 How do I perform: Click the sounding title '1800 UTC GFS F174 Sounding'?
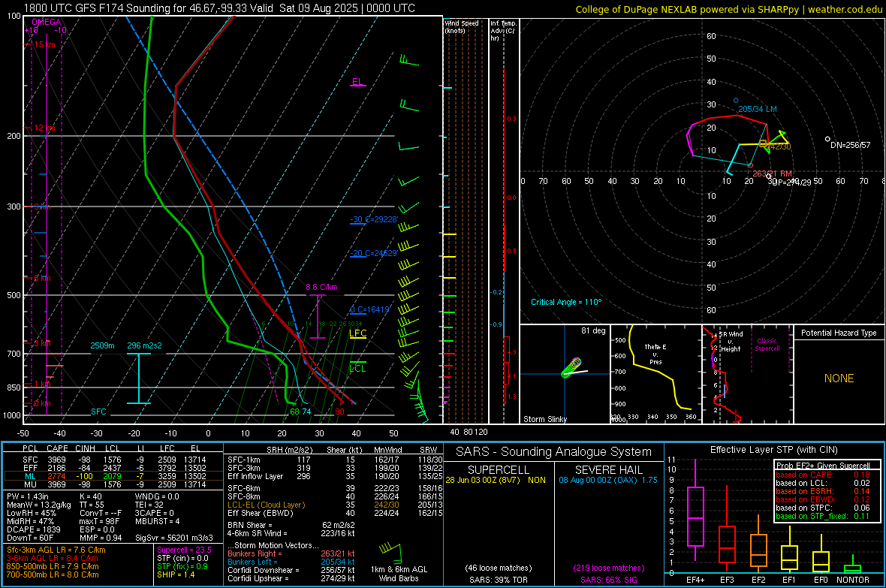97,8
